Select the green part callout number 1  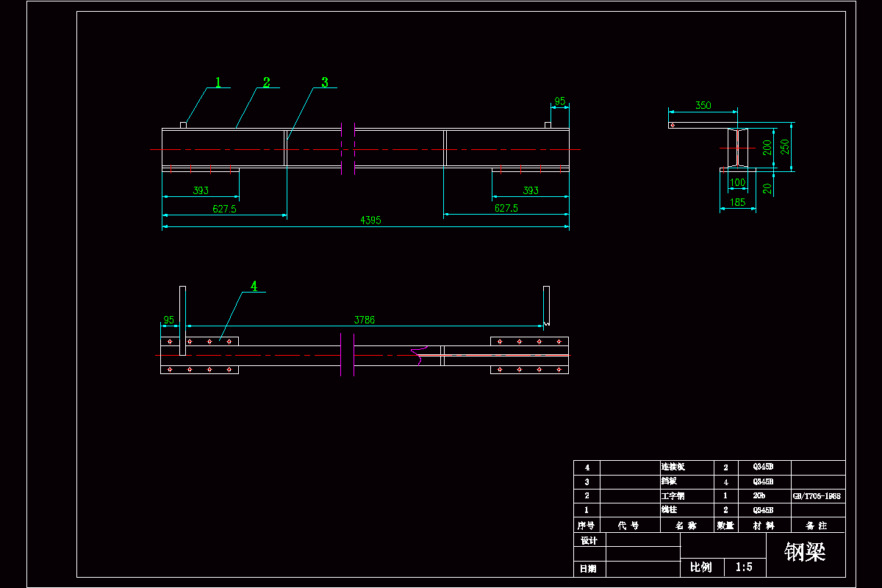pyautogui.click(x=218, y=81)
